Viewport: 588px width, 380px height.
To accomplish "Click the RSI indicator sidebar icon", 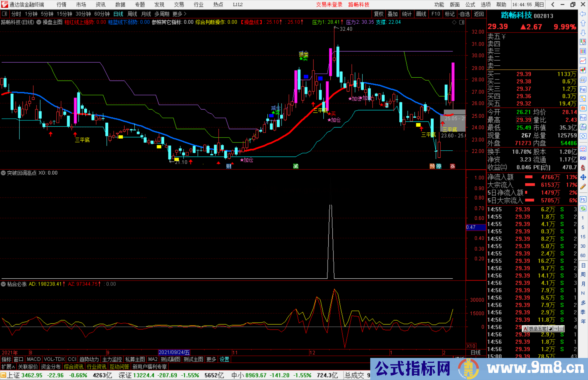I will 583,158.
